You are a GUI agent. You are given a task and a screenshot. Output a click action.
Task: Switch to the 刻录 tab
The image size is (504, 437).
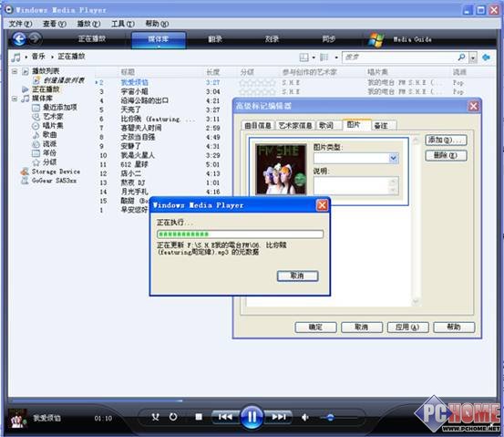coord(272,39)
